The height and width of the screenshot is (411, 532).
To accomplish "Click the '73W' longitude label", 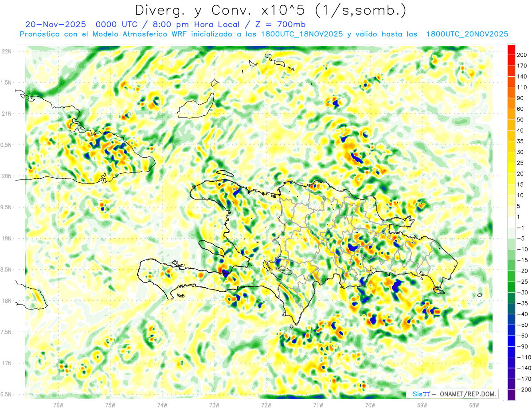I will (214, 405).
